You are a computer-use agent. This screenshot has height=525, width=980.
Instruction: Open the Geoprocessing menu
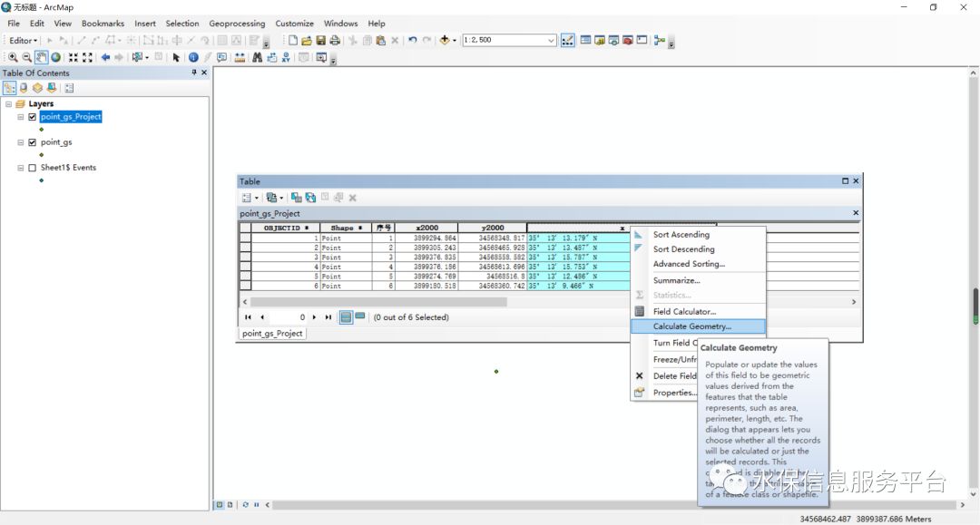237,24
